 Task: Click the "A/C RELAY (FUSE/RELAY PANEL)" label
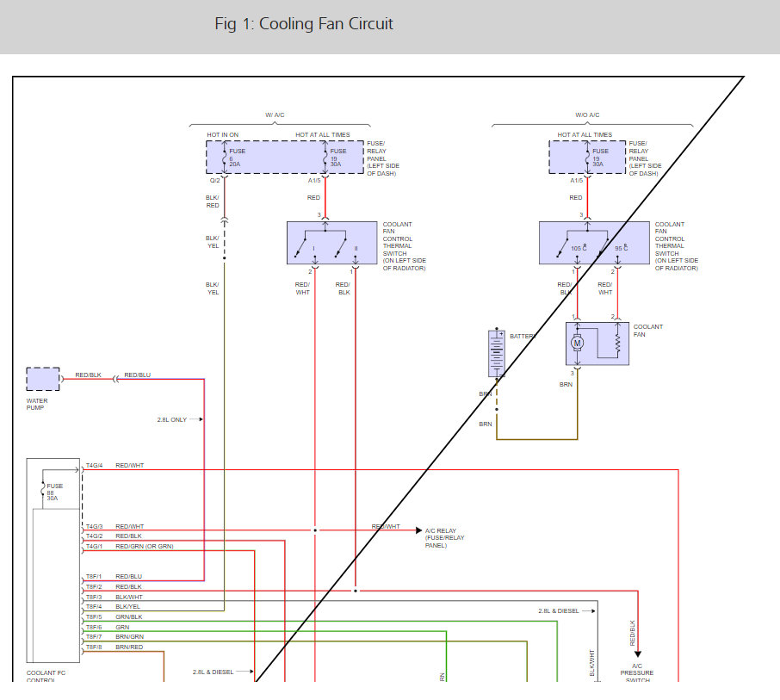point(445,538)
